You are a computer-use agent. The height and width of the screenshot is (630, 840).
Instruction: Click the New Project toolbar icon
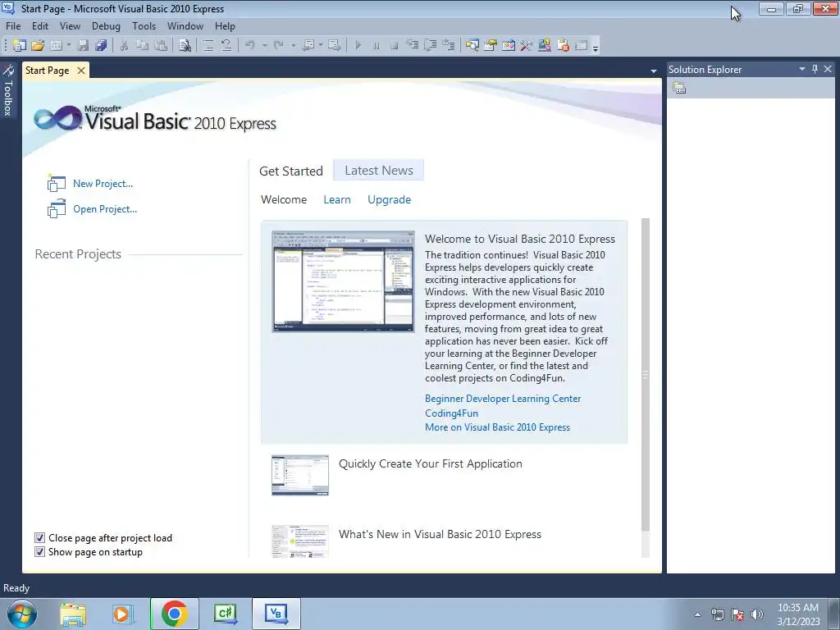tap(20, 46)
